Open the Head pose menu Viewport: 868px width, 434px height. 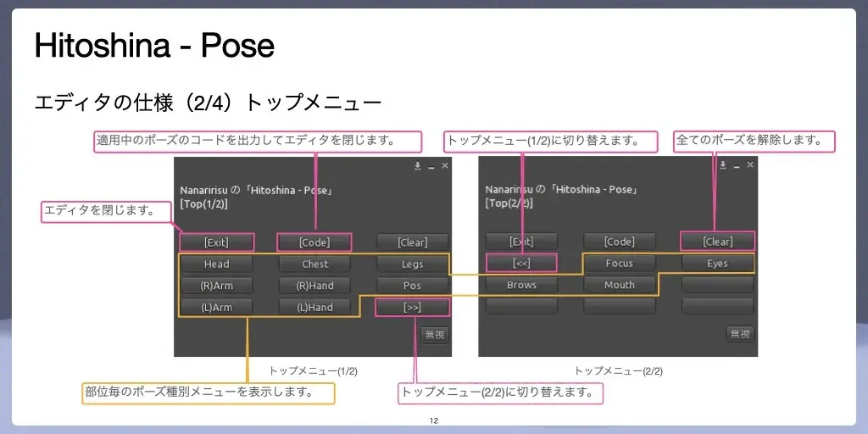216,264
